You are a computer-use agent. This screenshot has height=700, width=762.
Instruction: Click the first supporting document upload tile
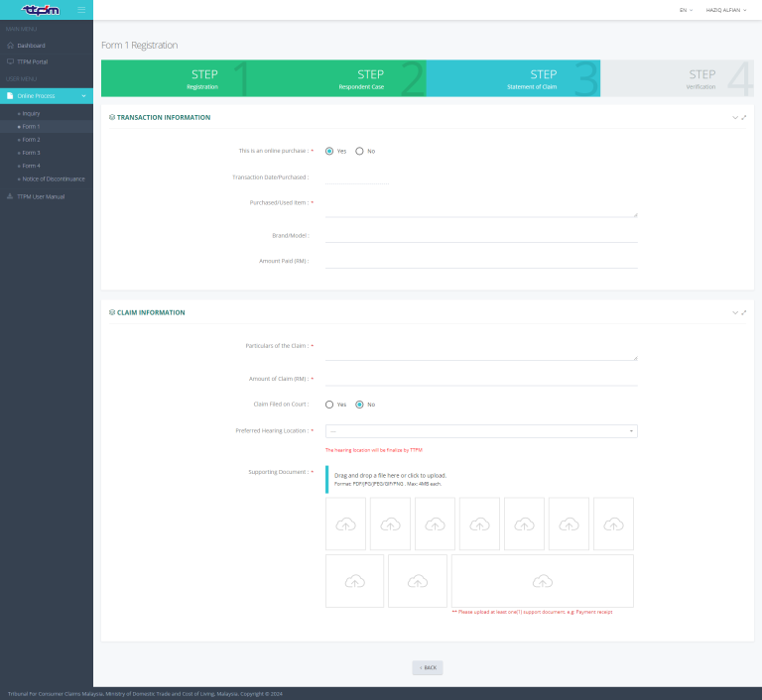coord(345,524)
